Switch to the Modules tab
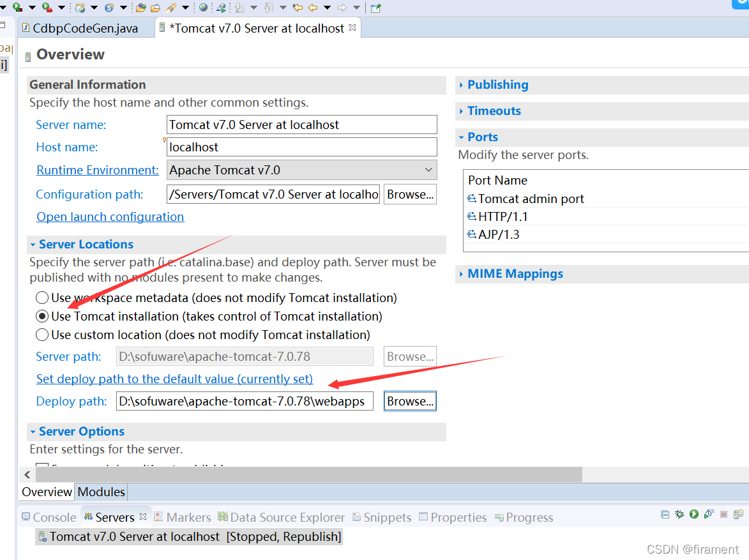Screen dimensions: 749x560 point(102,492)
